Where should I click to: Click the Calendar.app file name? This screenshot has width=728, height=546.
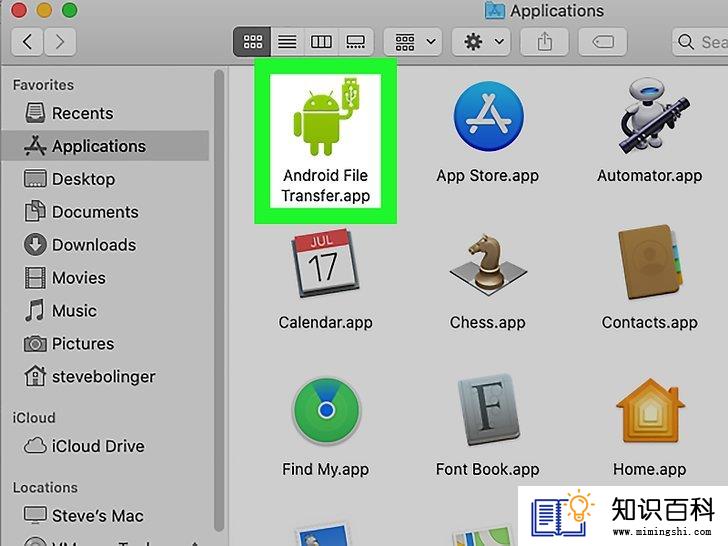tap(325, 322)
